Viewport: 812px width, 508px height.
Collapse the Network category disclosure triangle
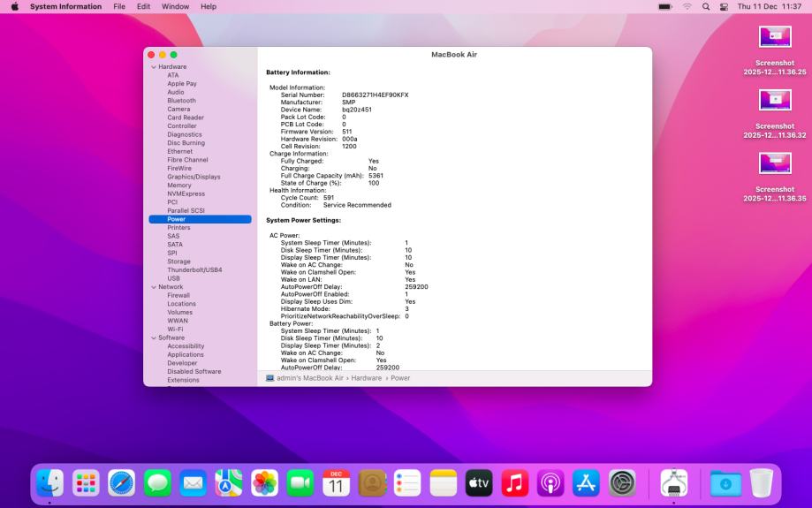click(153, 287)
